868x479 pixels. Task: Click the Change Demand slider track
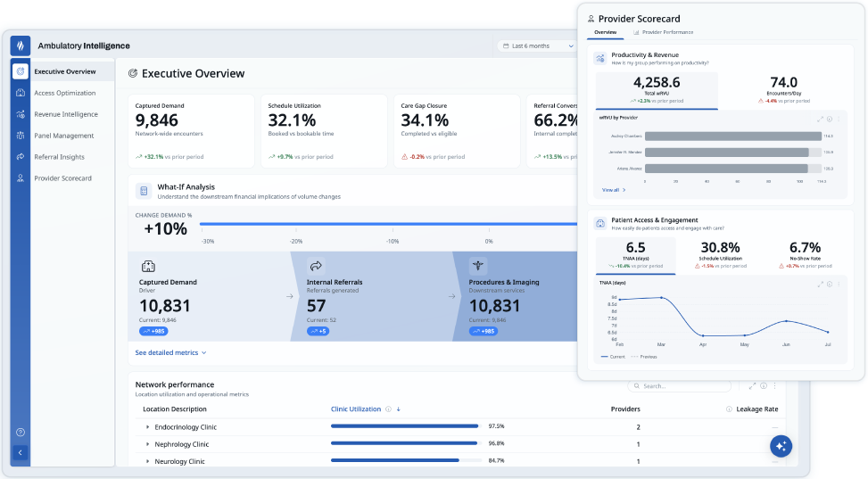click(x=388, y=224)
